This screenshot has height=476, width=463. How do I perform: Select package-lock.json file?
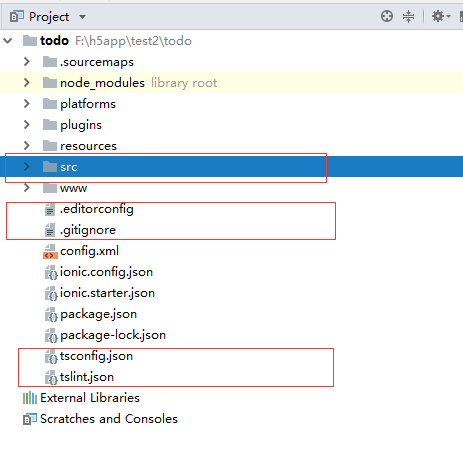point(231,335)
